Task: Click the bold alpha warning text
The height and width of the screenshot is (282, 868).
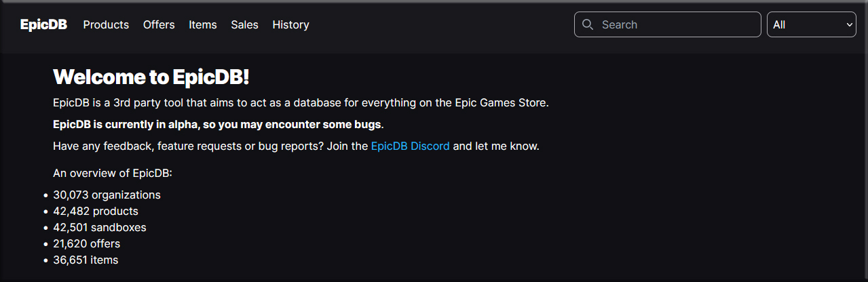Action: 218,125
